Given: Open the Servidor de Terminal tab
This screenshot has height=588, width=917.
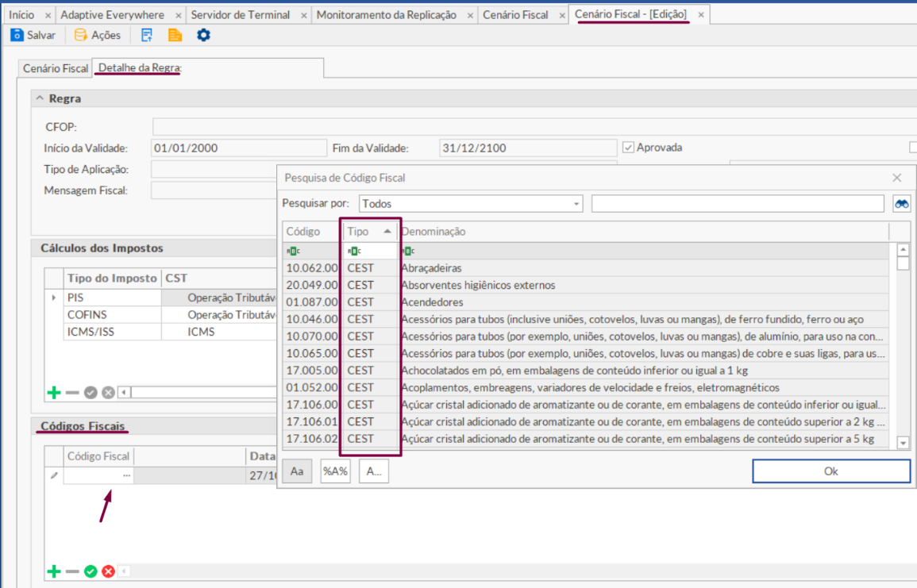Looking at the screenshot, I should pyautogui.click(x=241, y=14).
